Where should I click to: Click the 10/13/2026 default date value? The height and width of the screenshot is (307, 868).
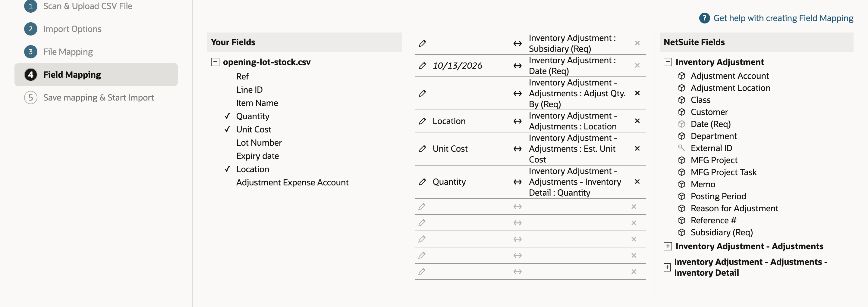(457, 66)
